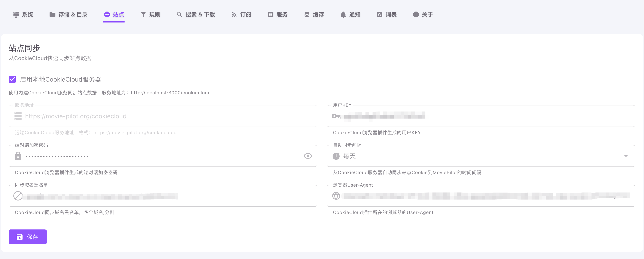The height and width of the screenshot is (259, 644).
Task: Click the block icon in 同步域名黑名单
Action: tap(18, 196)
